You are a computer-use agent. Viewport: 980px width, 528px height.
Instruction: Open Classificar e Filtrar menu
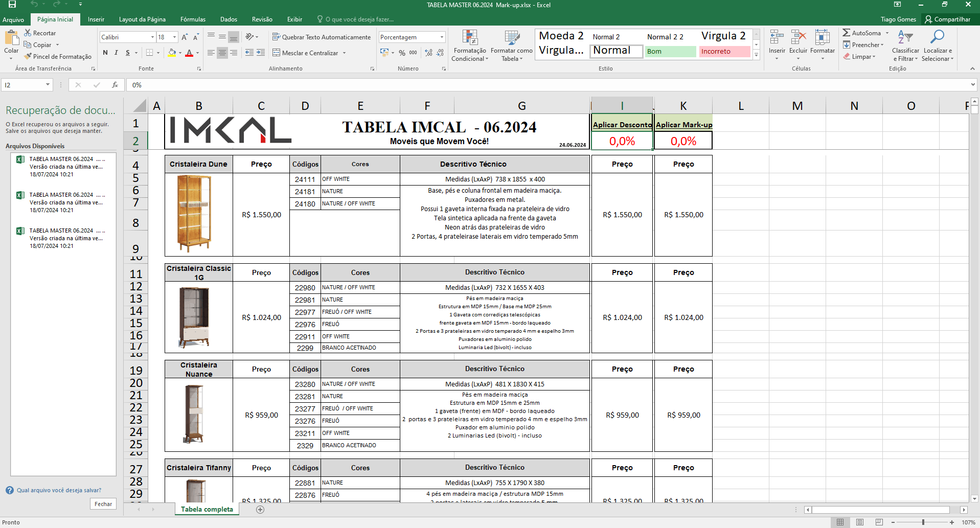[x=905, y=45]
